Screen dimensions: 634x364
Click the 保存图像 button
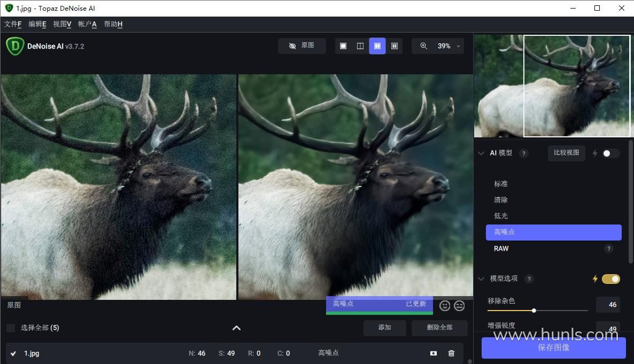[553, 347]
